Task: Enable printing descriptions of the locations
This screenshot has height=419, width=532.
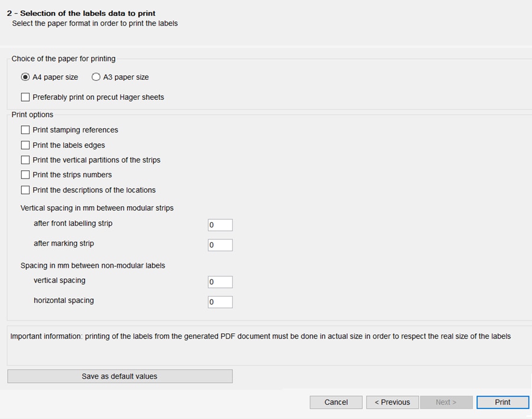Action: click(x=25, y=190)
